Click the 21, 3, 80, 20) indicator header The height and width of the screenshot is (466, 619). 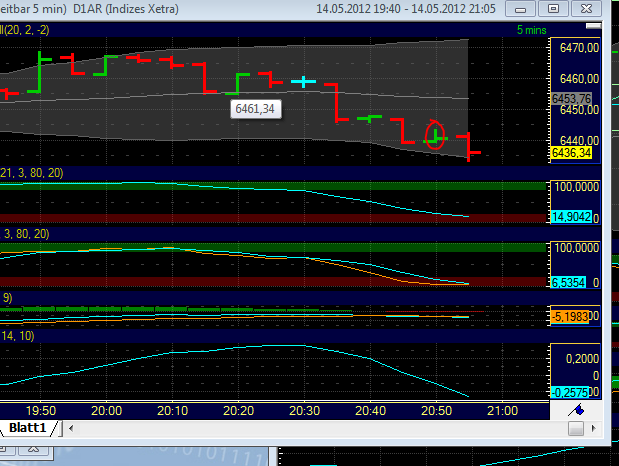click(x=32, y=173)
